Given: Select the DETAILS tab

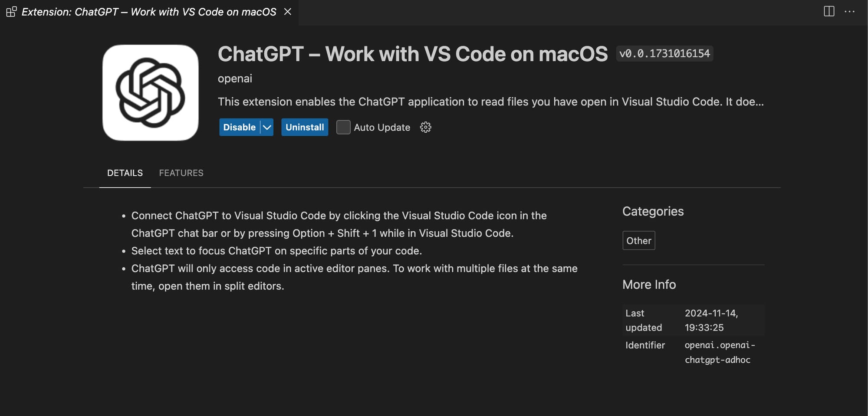Looking at the screenshot, I should click(125, 173).
